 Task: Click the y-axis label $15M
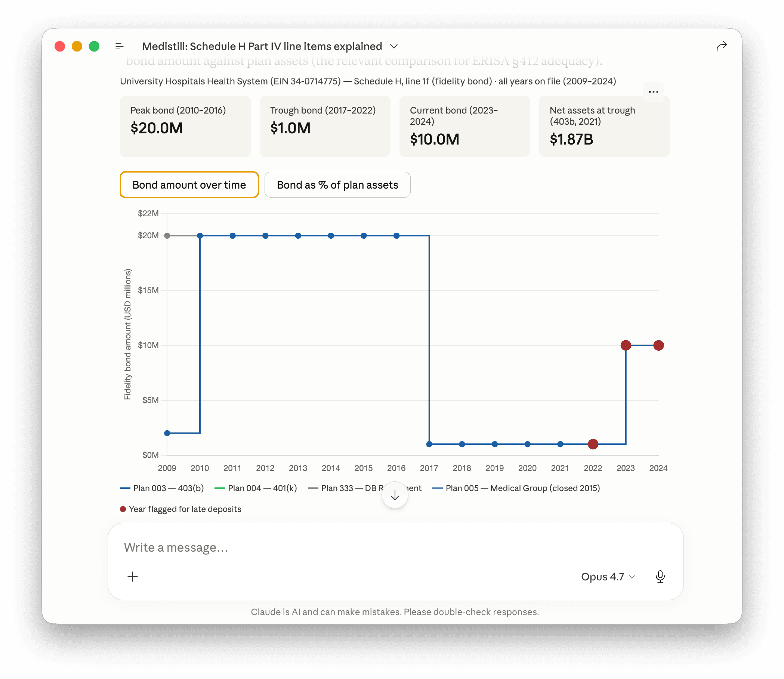click(148, 290)
